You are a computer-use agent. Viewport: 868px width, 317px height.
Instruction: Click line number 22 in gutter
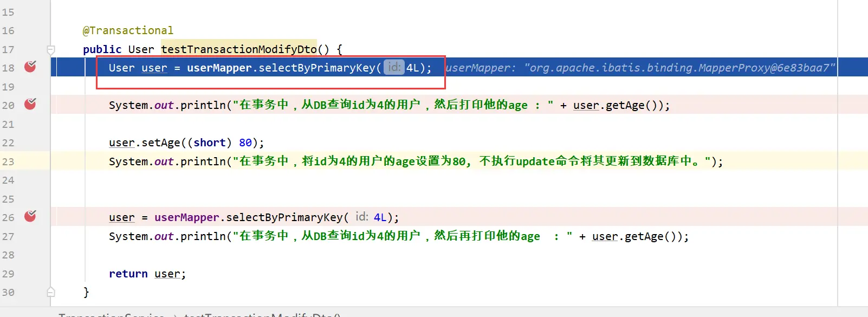[8, 143]
